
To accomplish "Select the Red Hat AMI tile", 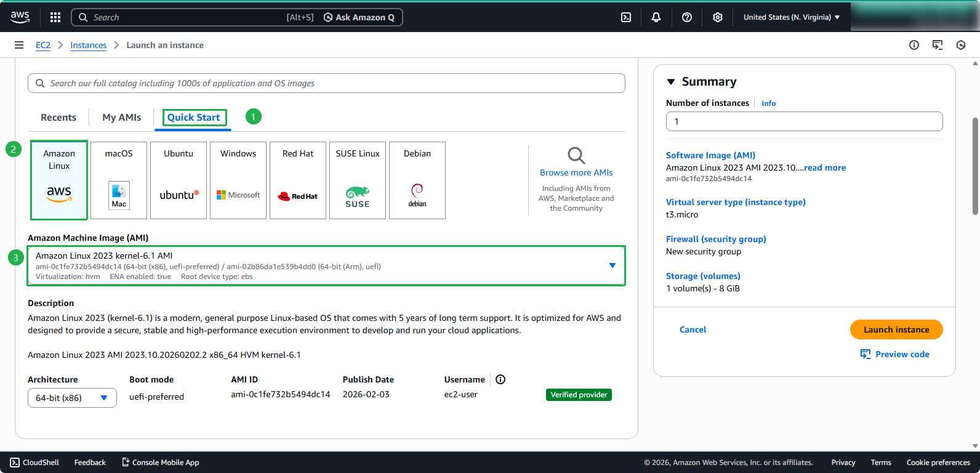I will (298, 180).
